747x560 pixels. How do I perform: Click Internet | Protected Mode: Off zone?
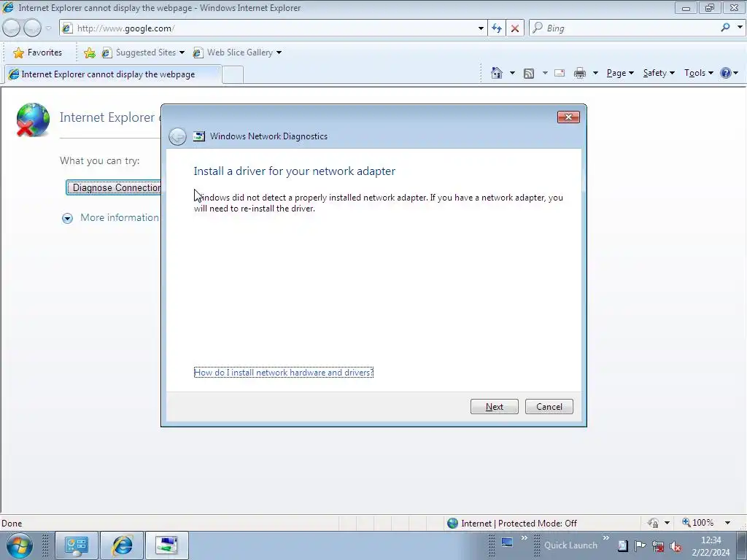click(x=512, y=524)
